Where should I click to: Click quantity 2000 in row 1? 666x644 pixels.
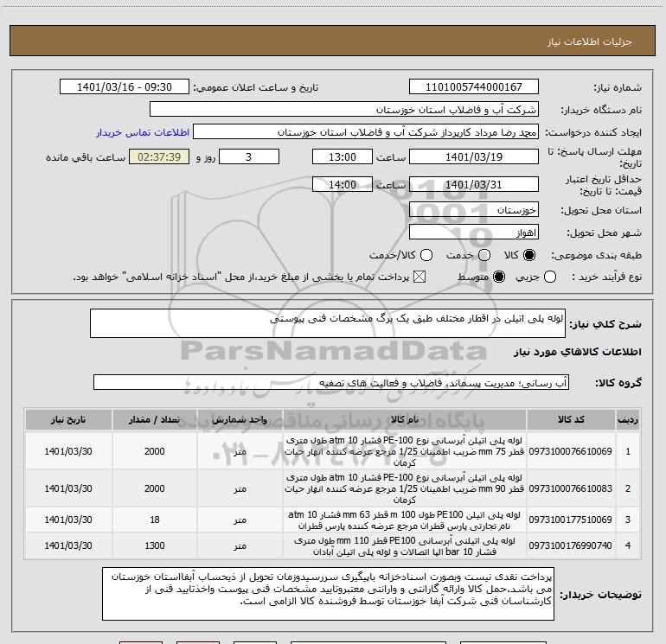155,451
